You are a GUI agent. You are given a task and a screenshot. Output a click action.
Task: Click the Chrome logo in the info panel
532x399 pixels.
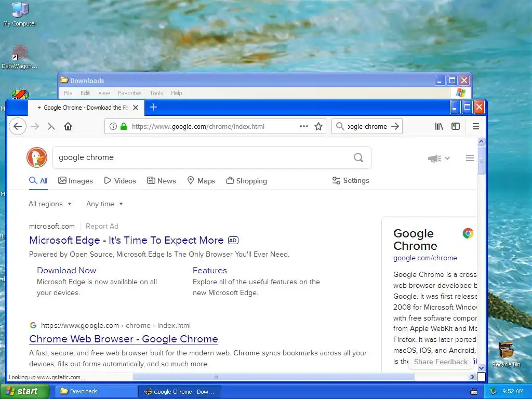(x=468, y=233)
